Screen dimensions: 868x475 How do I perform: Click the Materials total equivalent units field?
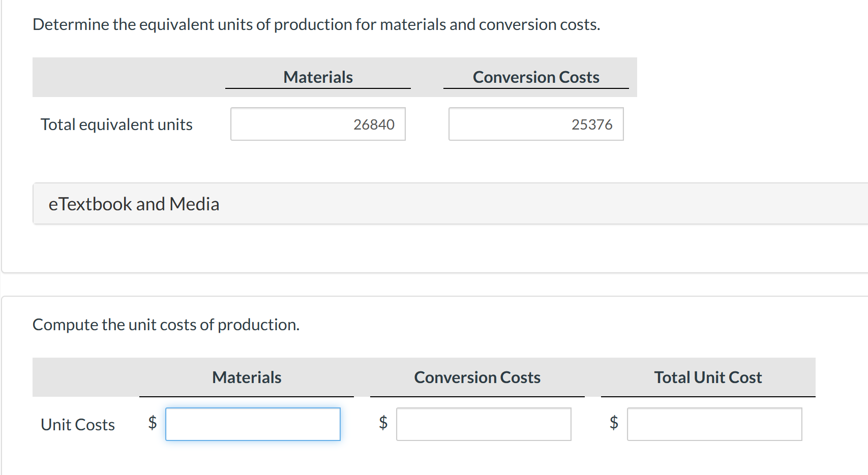click(x=318, y=124)
